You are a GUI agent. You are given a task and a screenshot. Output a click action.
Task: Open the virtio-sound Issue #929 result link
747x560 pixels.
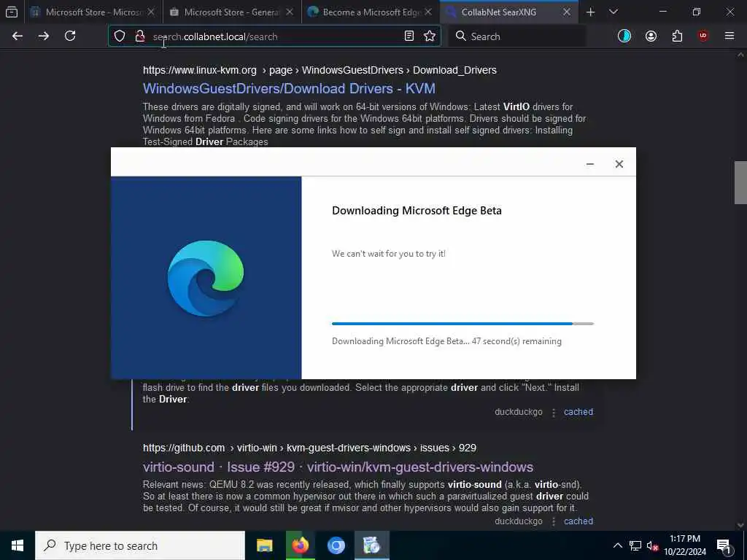tap(338, 467)
